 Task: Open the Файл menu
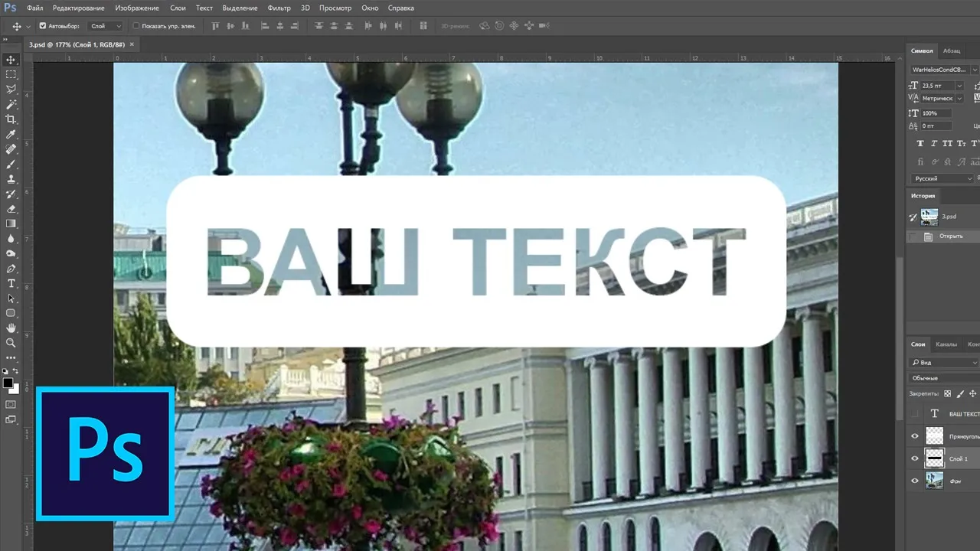(34, 8)
